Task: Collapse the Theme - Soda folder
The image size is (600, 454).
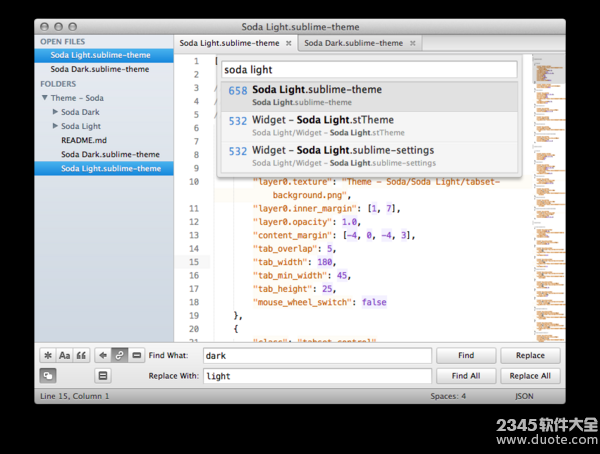Action: coord(45,98)
